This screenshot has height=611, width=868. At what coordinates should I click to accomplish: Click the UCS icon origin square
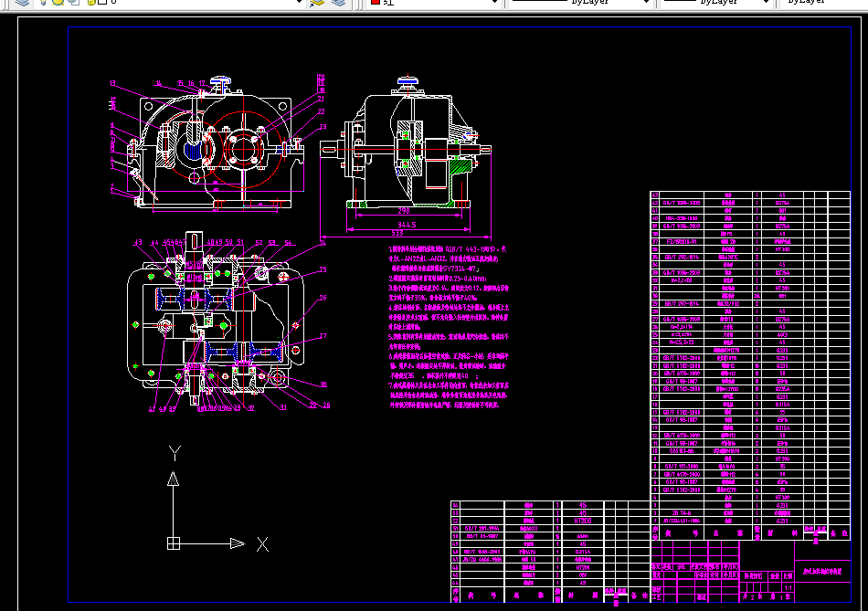pyautogui.click(x=174, y=543)
